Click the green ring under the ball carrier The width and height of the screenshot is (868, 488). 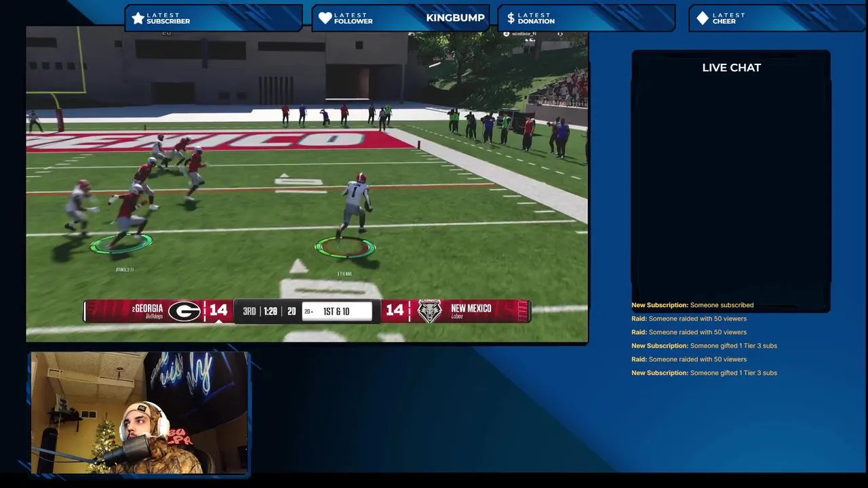(x=345, y=247)
